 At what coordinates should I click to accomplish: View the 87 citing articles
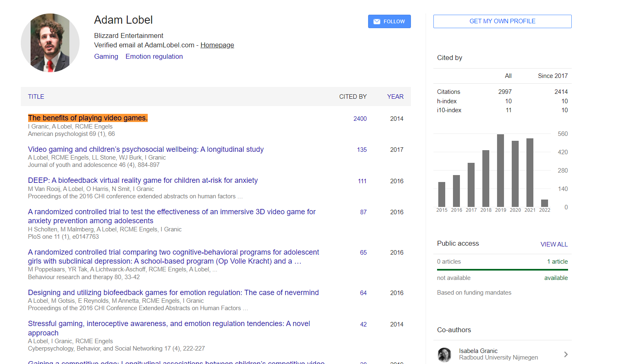(x=363, y=212)
